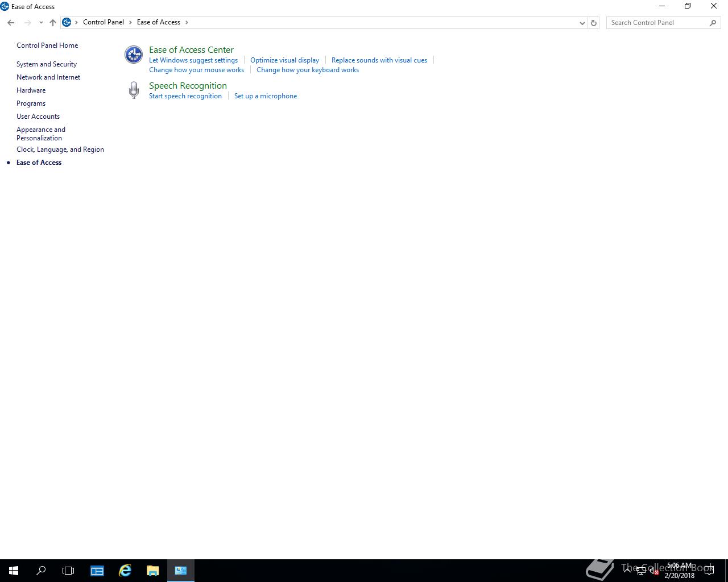Open Task View on the taskbar
Viewport: 728px width, 582px height.
[x=68, y=571]
